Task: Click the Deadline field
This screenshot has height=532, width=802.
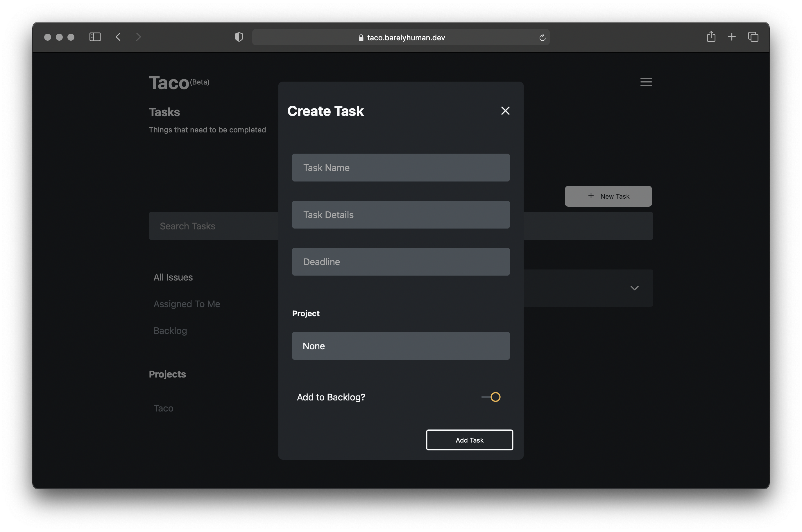Action: point(400,262)
